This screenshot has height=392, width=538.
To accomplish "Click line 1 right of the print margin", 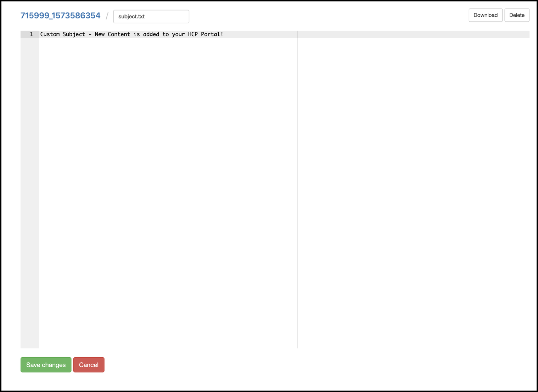I will pos(411,34).
